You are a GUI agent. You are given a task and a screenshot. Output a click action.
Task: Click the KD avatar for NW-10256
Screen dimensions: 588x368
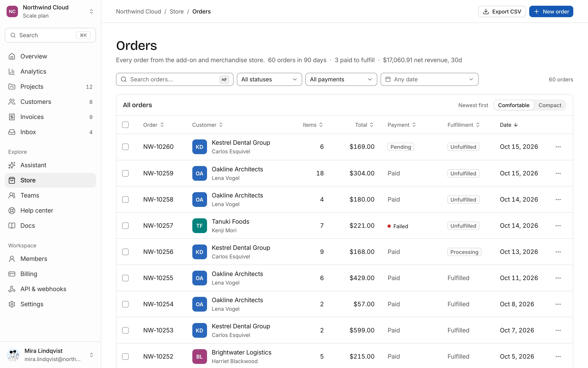[x=199, y=252]
